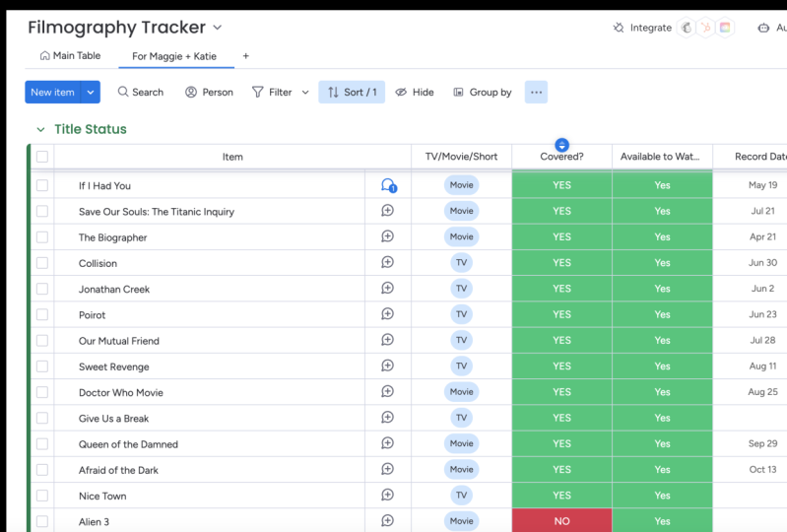Image resolution: width=787 pixels, height=532 pixels.
Task: Open Available to Watch status for Poirot
Action: click(x=662, y=314)
